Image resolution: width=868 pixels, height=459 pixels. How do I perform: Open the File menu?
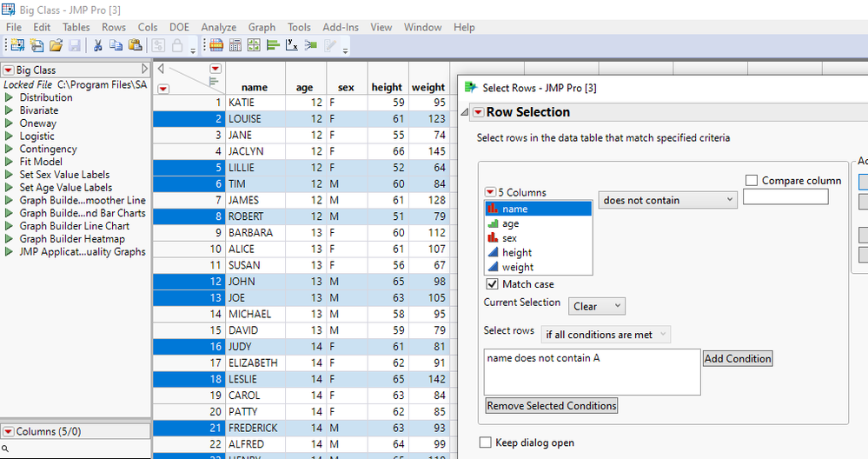[x=14, y=27]
